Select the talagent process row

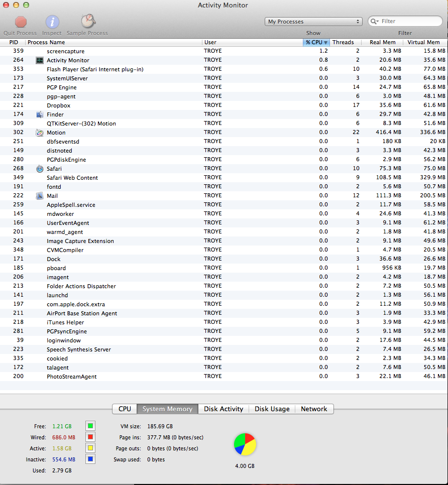pos(224,368)
